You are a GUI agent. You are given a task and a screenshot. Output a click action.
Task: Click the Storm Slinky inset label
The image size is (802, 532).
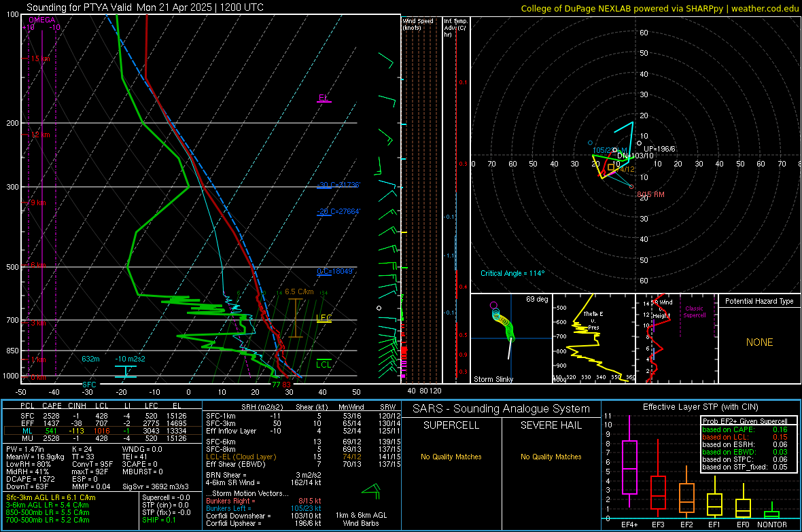coord(493,379)
